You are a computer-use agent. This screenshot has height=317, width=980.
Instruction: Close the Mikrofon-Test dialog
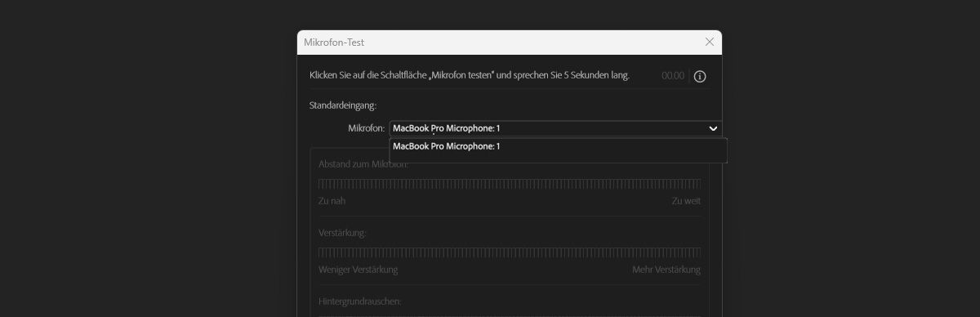pyautogui.click(x=709, y=42)
